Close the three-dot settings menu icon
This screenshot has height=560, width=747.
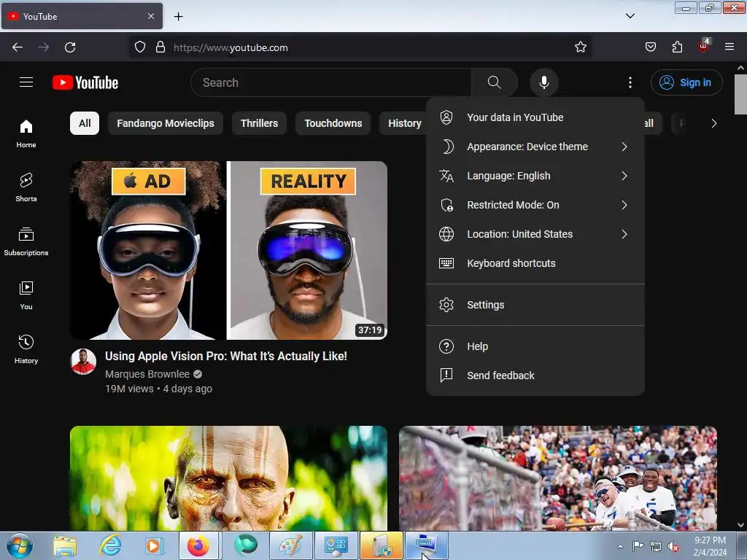click(630, 82)
